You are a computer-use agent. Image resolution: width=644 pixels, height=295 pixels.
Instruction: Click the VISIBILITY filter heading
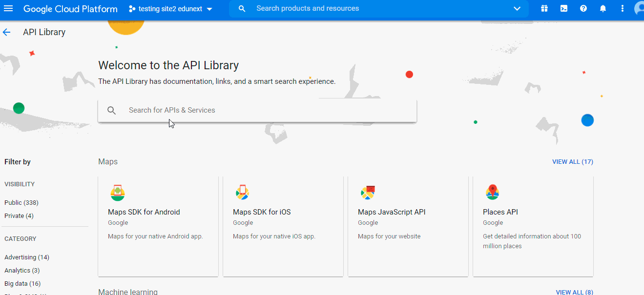click(x=20, y=184)
